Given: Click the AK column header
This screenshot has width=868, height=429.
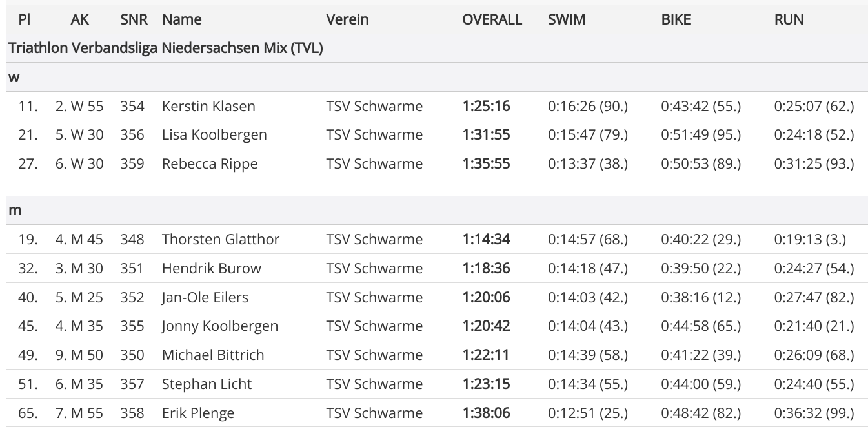Looking at the screenshot, I should click(x=80, y=19).
